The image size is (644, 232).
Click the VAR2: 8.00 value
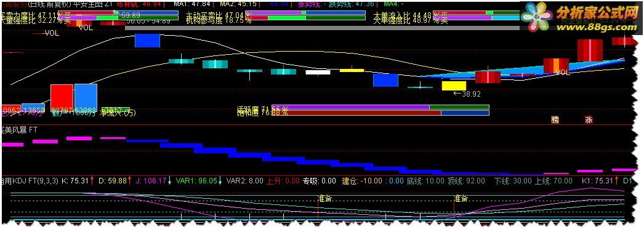[245, 180]
